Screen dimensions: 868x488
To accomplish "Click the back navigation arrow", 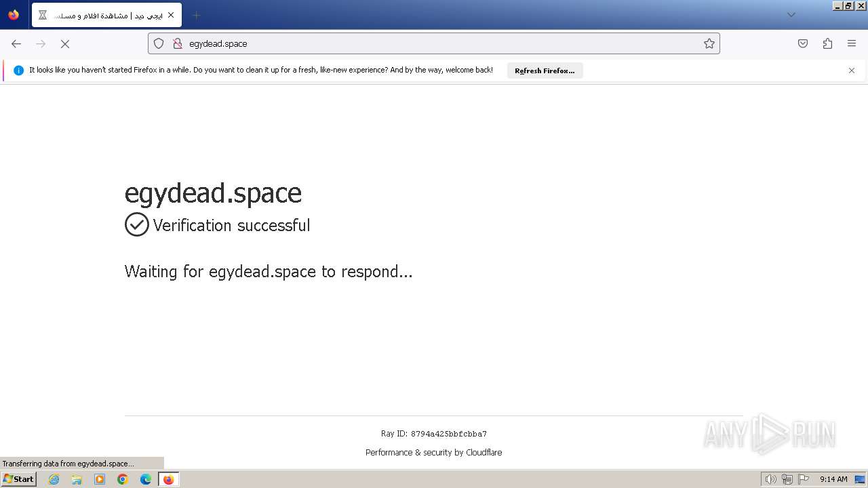I will (x=16, y=43).
